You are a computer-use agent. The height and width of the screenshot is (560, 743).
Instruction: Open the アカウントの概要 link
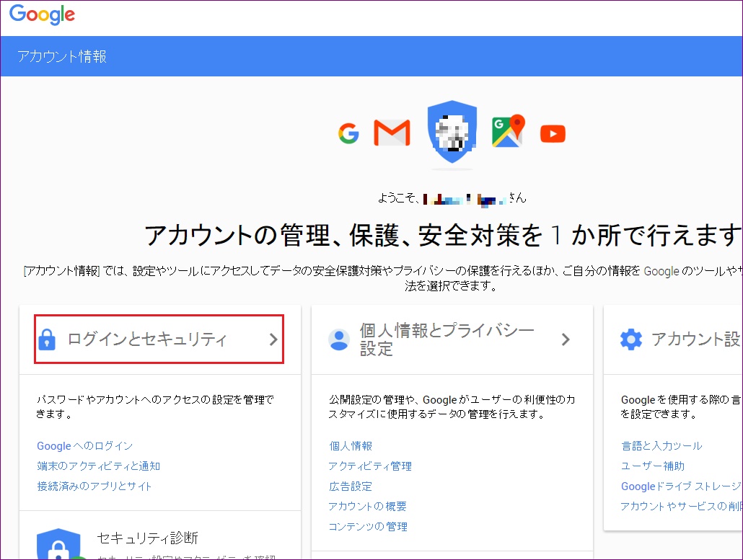pos(367,507)
